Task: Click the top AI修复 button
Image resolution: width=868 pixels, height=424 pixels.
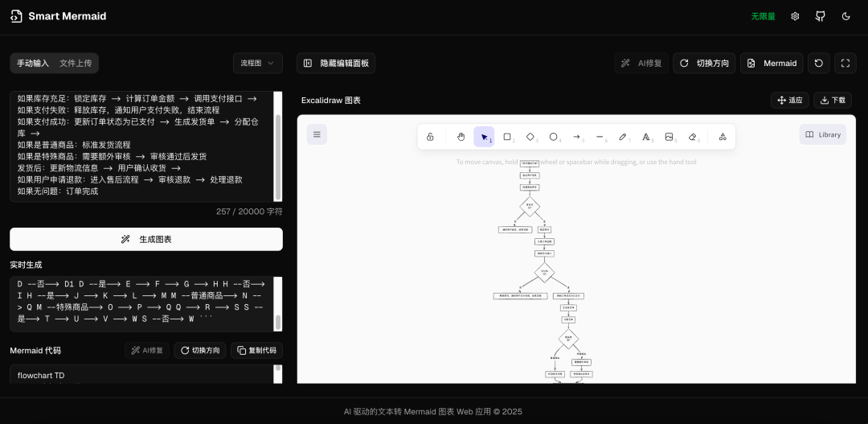Action: click(x=641, y=64)
